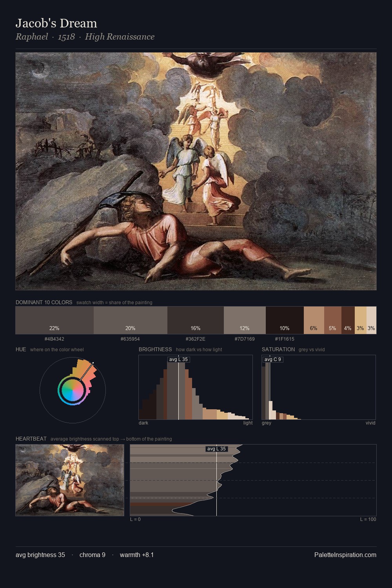Click 'grey vs vivid' caption

[312, 350]
